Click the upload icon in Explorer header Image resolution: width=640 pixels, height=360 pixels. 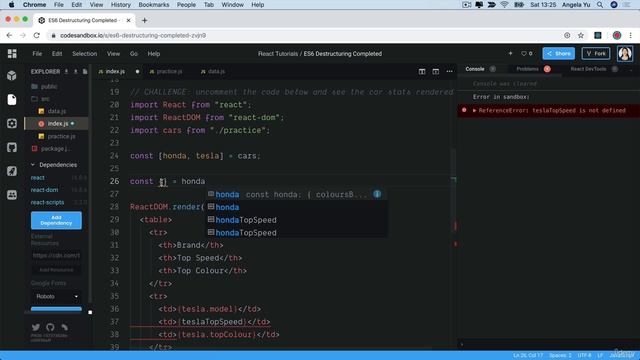pyautogui.click(x=76, y=71)
